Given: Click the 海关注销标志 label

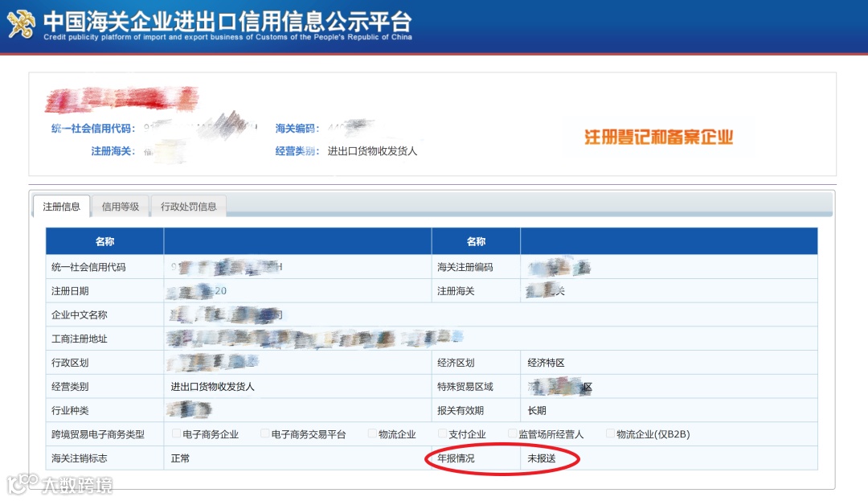Looking at the screenshot, I should [x=79, y=458].
